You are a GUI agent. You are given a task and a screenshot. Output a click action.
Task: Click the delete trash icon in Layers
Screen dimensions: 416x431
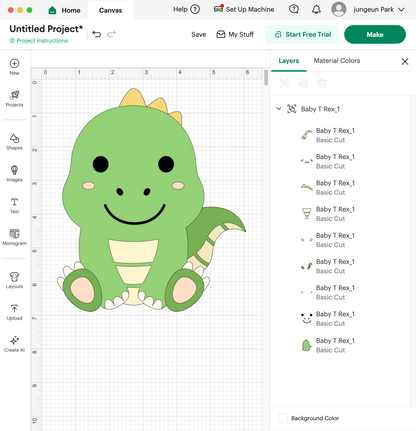coord(322,83)
